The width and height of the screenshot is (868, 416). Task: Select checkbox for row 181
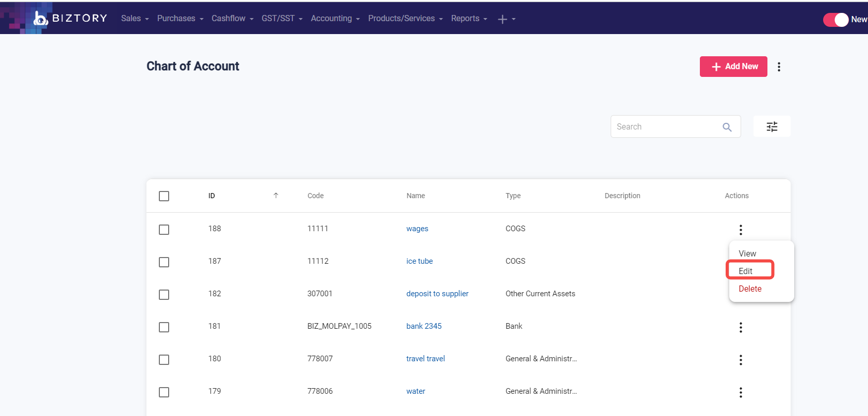pyautogui.click(x=164, y=327)
